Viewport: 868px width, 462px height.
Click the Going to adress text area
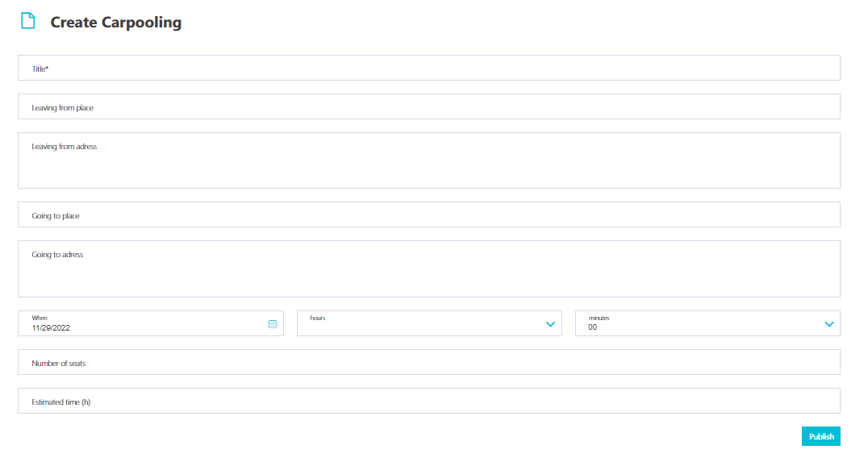(429, 269)
